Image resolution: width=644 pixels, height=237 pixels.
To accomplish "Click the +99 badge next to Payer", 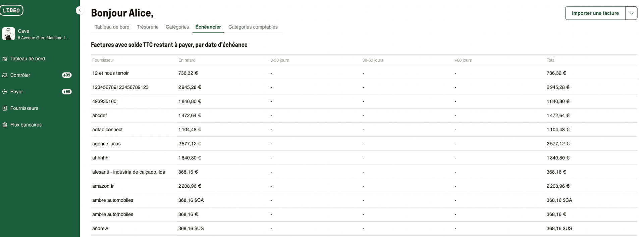I will (67, 92).
